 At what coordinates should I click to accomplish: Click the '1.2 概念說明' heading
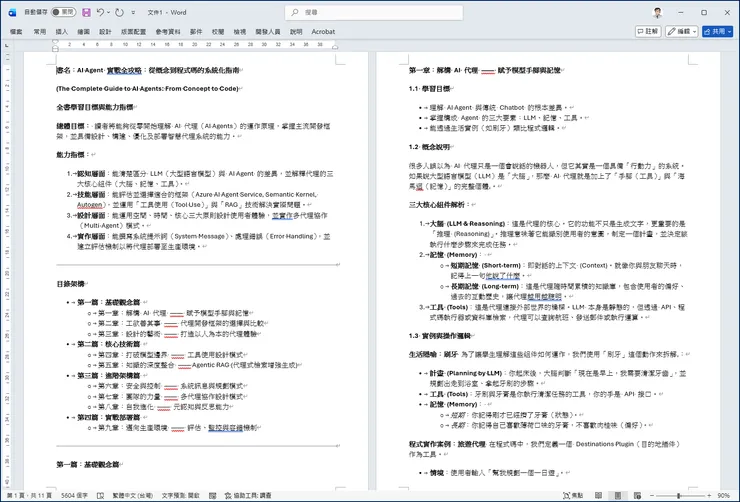[429, 147]
